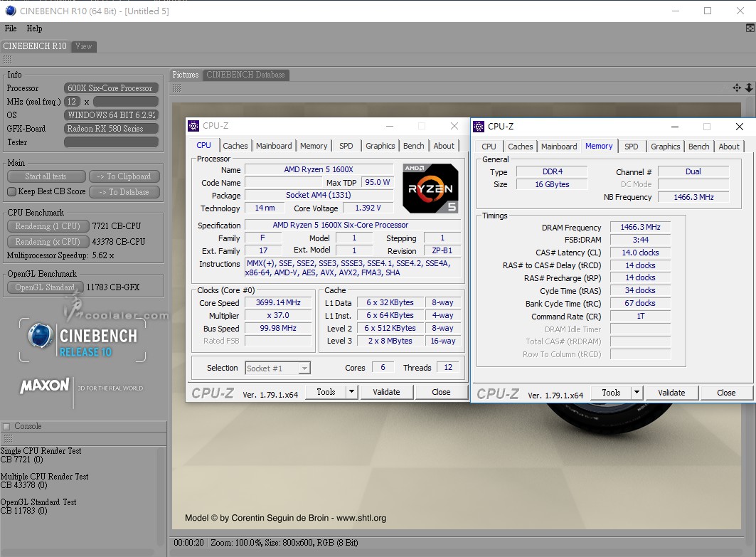Click the Max TDP value 95.0 W
The width and height of the screenshot is (756, 557).
(377, 182)
